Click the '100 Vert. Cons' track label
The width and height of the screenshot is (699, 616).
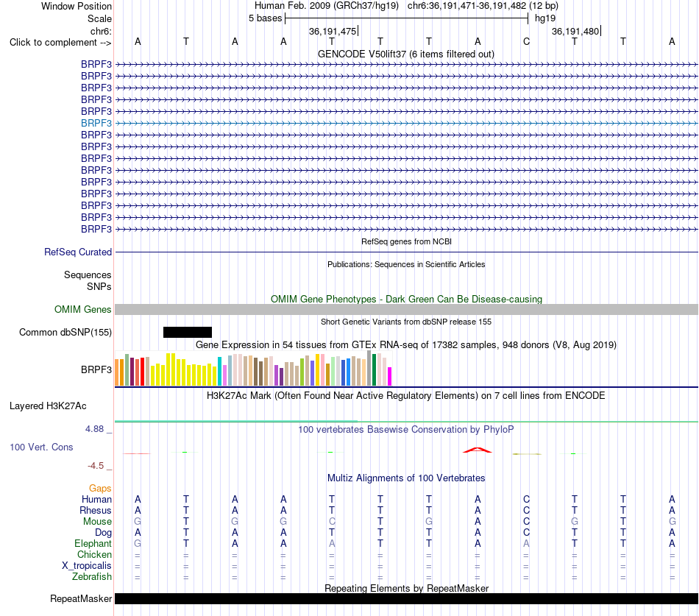point(41,447)
